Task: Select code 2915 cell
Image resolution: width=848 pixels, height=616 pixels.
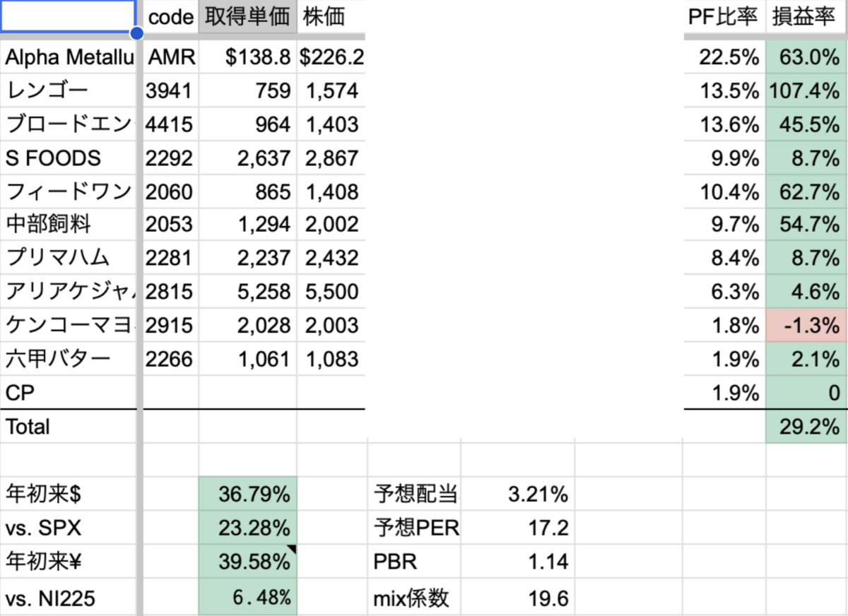Action: pos(171,325)
